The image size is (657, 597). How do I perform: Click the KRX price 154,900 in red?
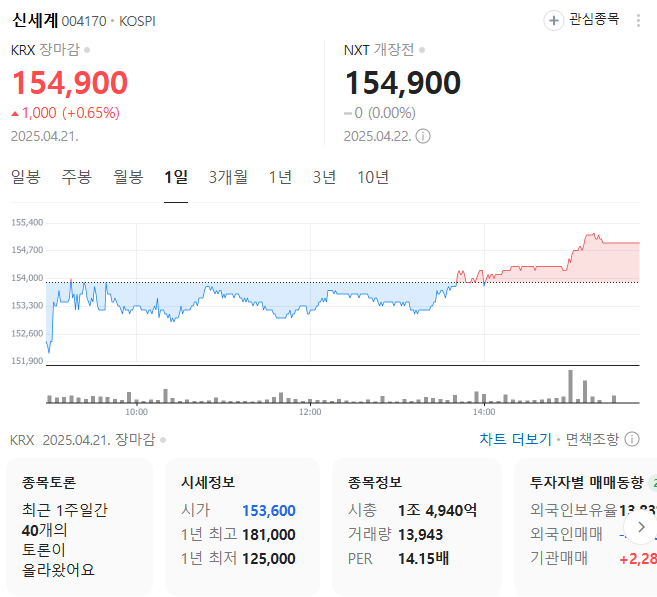[70, 83]
